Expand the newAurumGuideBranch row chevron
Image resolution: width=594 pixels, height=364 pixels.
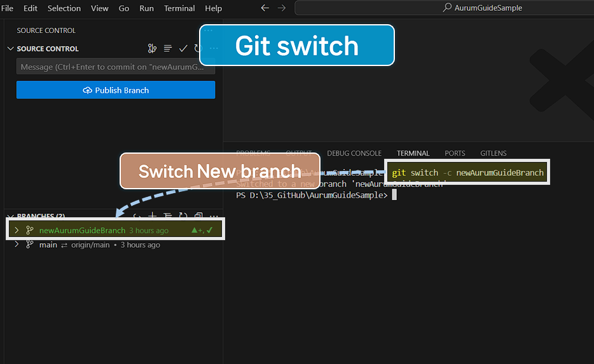(x=17, y=230)
